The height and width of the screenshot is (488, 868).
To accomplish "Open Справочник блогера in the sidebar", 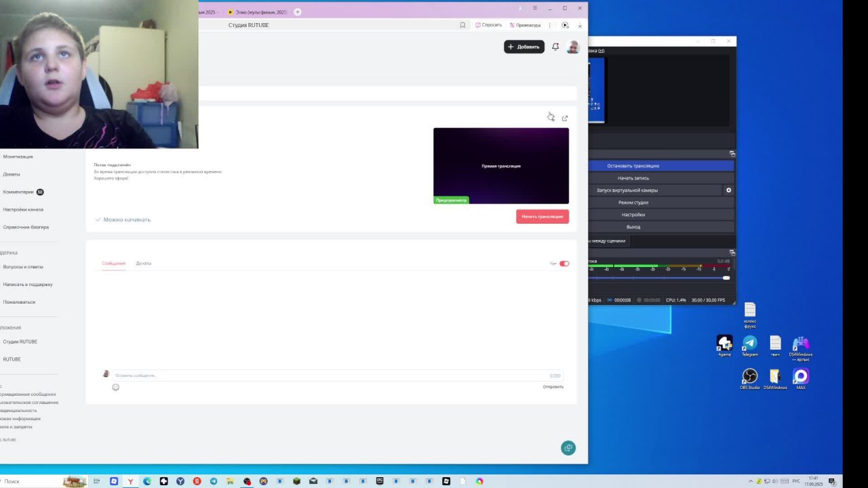I will point(26,227).
